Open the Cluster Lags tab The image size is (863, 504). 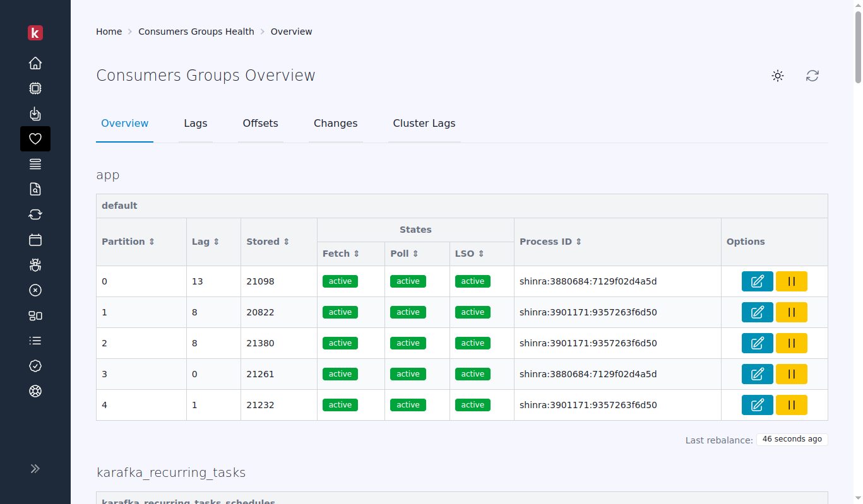tap(424, 123)
